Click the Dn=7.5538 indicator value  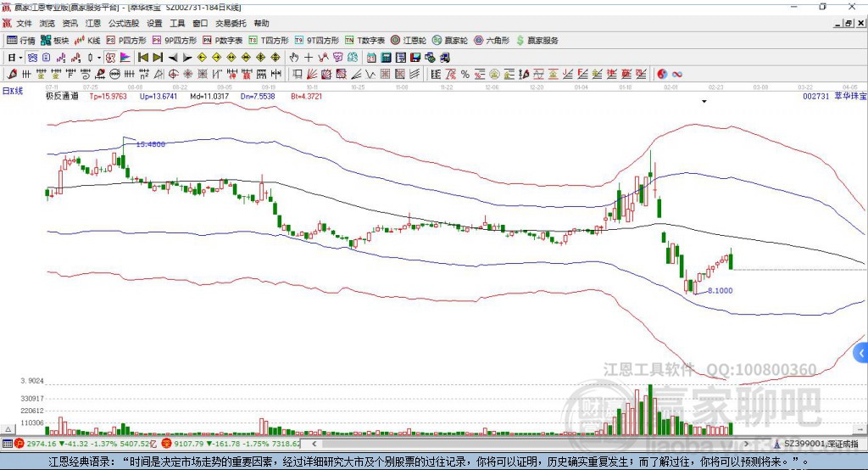click(258, 97)
